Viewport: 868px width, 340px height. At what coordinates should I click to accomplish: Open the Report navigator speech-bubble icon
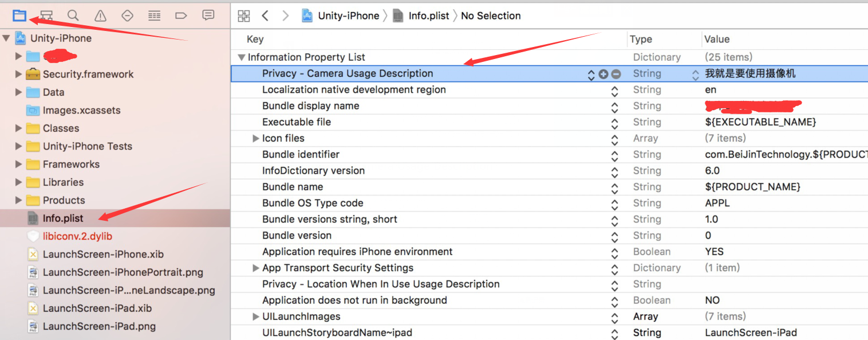click(208, 15)
